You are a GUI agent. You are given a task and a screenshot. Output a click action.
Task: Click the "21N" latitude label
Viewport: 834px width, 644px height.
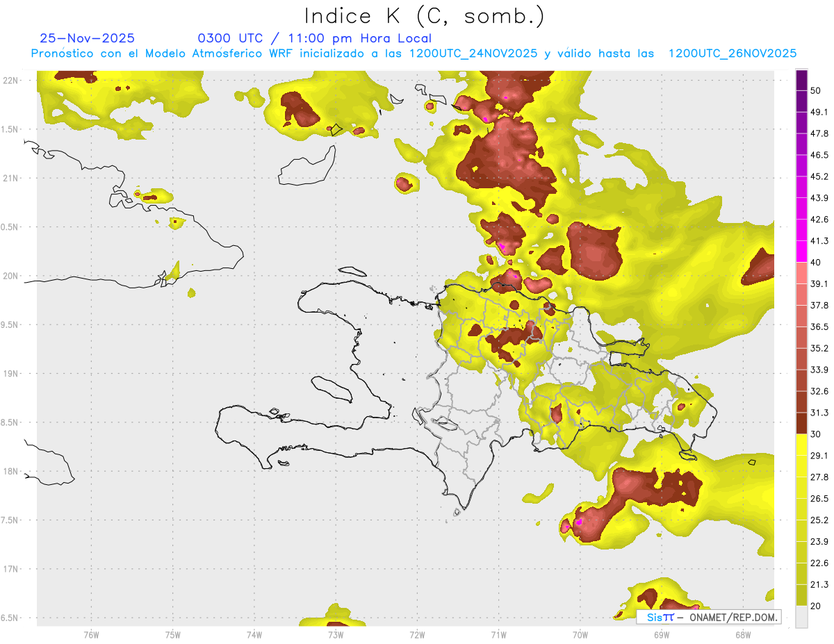[10, 178]
